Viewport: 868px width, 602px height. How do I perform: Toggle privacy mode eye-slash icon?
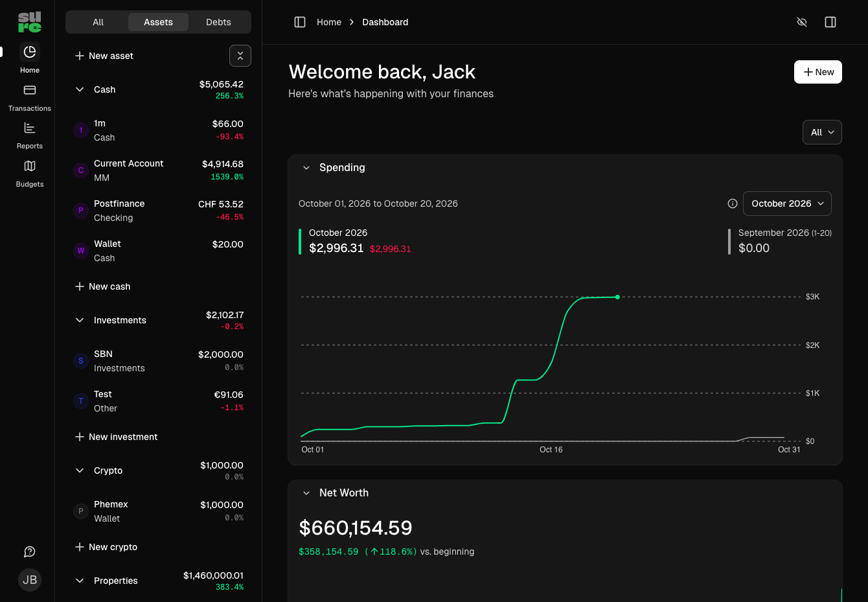click(802, 22)
